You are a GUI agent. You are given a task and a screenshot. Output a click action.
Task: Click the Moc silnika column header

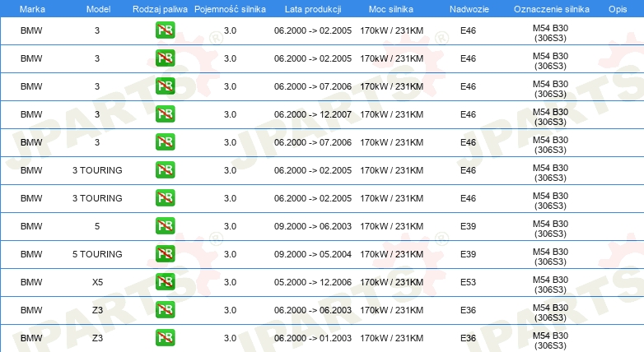coord(391,9)
